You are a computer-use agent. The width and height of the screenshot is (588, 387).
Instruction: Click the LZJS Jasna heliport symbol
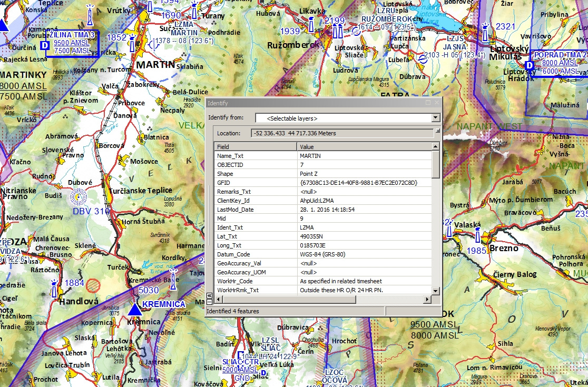[x=423, y=59]
